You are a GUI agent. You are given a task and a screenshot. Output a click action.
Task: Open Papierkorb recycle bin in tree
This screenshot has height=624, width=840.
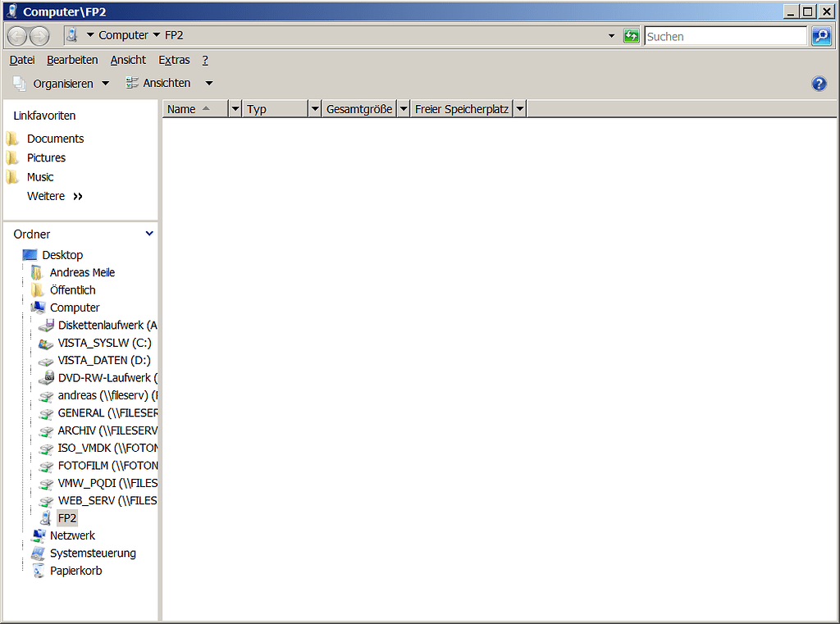pyautogui.click(x=75, y=571)
